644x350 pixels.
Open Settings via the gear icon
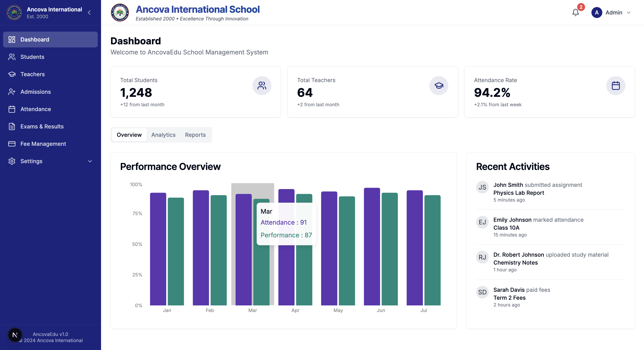(x=12, y=161)
